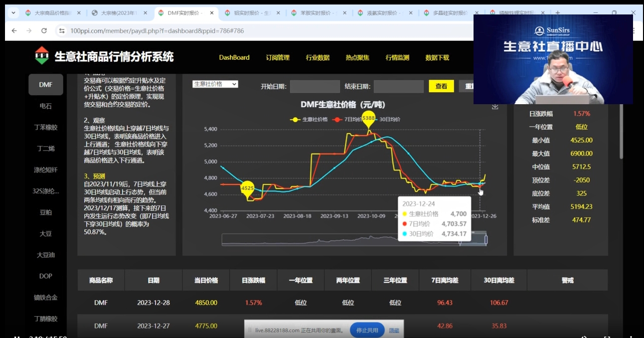Open a new browser tab
The image size is (644, 338).
557,13
